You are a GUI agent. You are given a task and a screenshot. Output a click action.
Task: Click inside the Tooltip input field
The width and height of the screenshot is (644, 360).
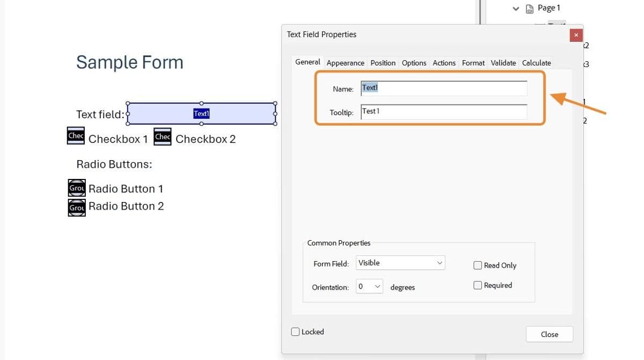(443, 111)
